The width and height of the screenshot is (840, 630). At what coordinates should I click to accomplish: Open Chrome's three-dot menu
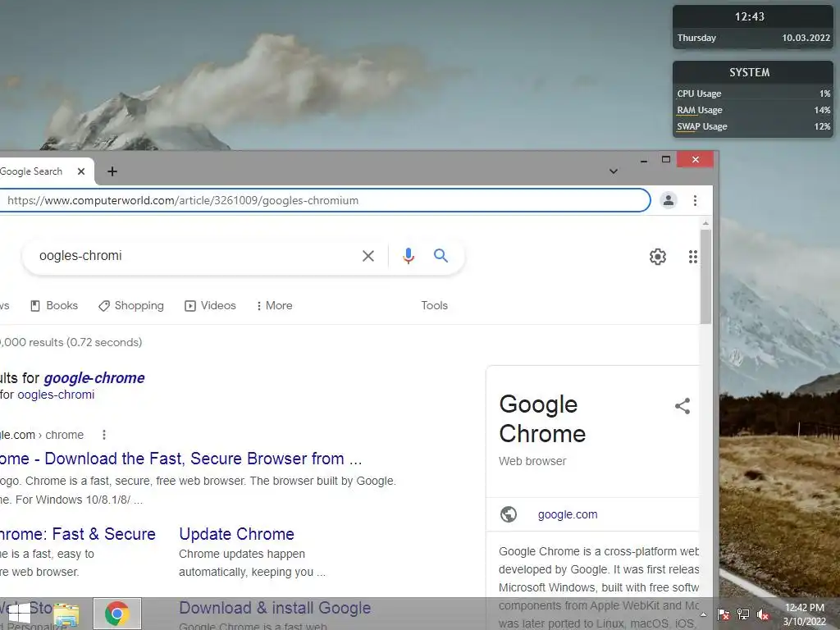click(x=695, y=200)
